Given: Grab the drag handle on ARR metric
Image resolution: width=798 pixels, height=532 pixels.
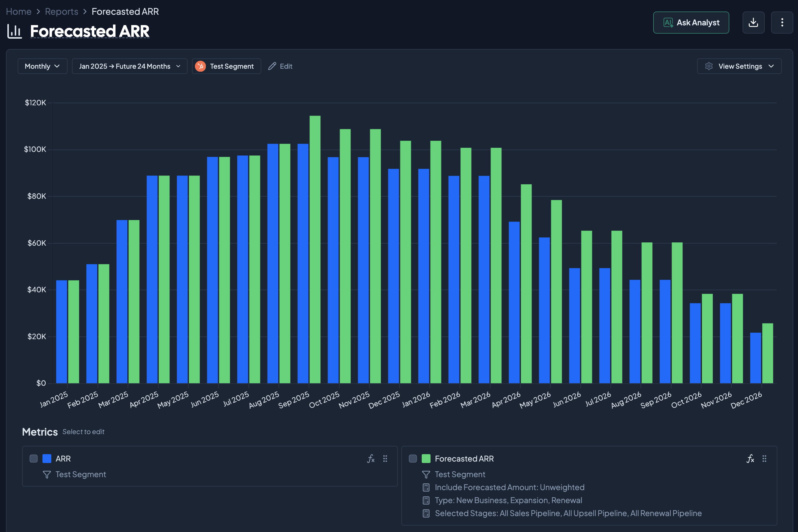Looking at the screenshot, I should tap(385, 459).
